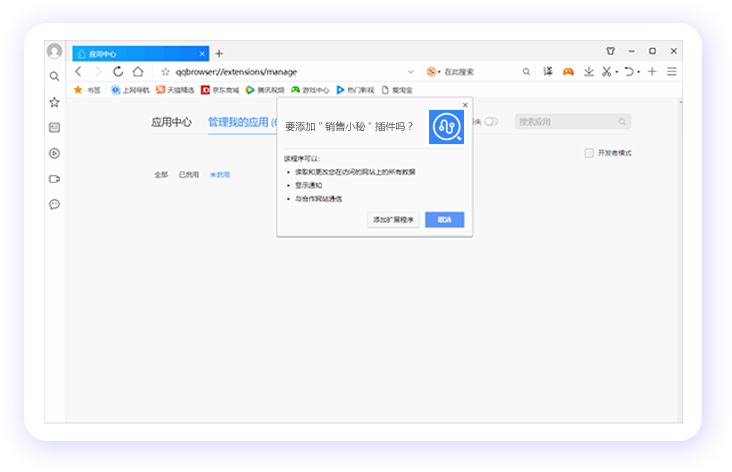Expand the undo icon dropdown arrow
732x472 pixels.
(x=639, y=72)
